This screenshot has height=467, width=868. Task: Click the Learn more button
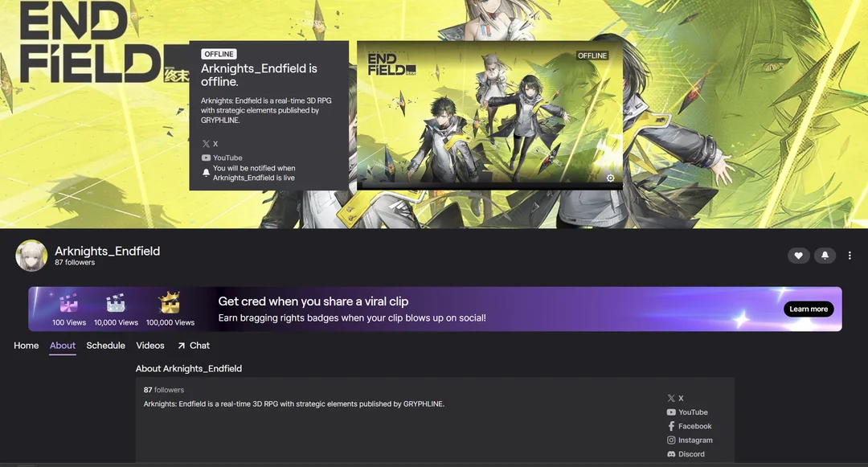[809, 309]
